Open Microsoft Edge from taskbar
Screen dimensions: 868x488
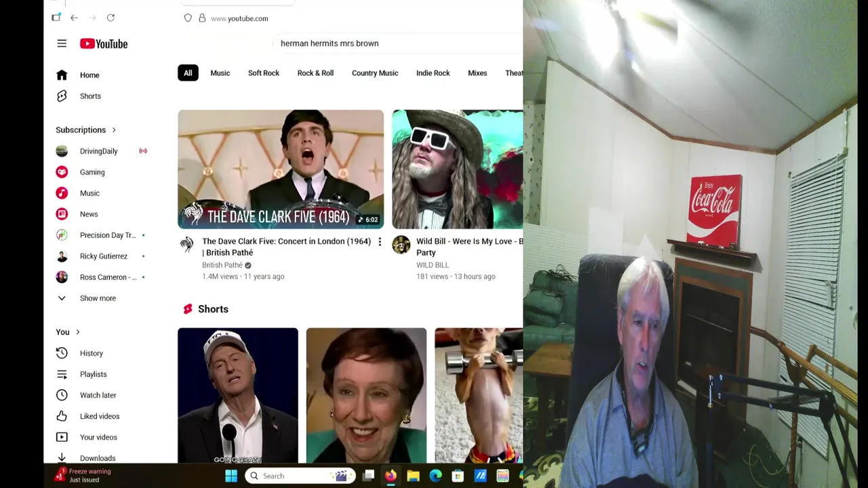tap(435, 476)
